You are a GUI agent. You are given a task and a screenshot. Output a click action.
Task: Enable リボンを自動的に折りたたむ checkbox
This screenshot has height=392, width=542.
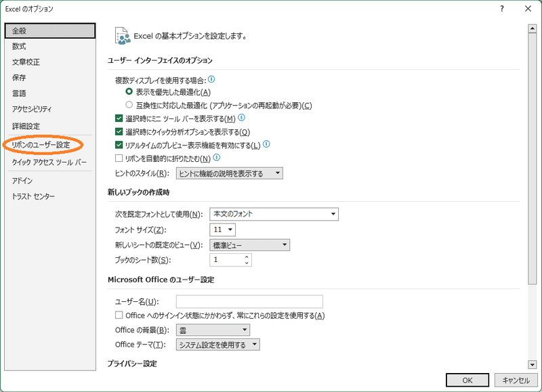pos(119,158)
